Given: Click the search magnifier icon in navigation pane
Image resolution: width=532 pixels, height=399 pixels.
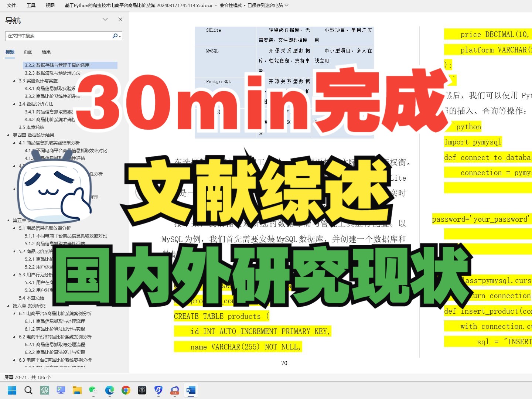Looking at the screenshot, I should [x=115, y=36].
